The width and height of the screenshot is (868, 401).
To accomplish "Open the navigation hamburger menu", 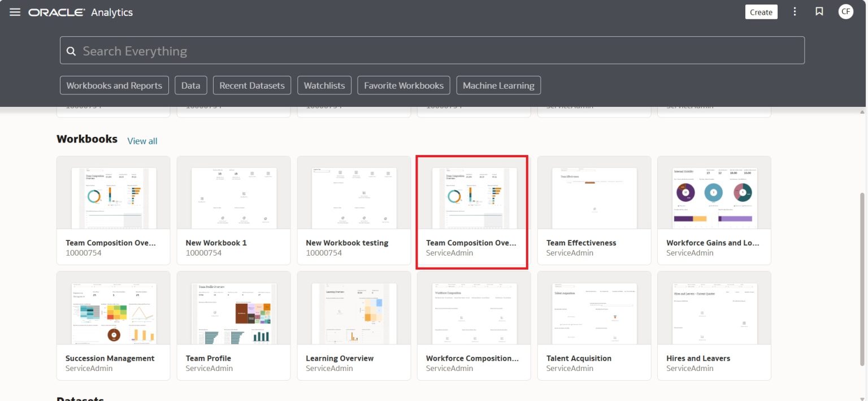I will pyautogui.click(x=15, y=11).
